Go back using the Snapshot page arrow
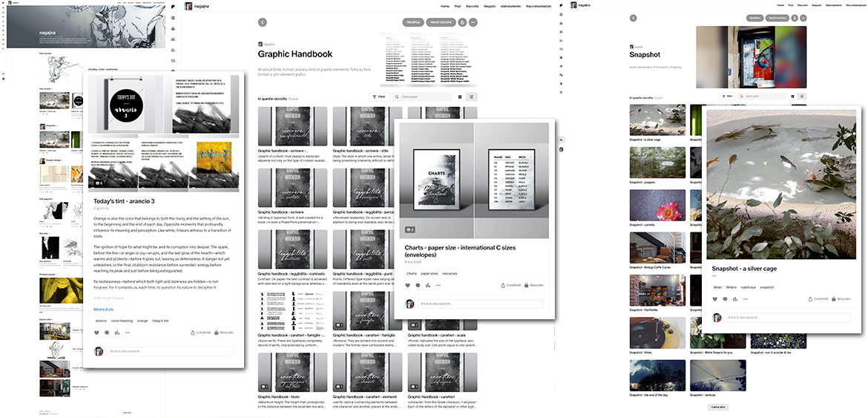 pos(633,18)
